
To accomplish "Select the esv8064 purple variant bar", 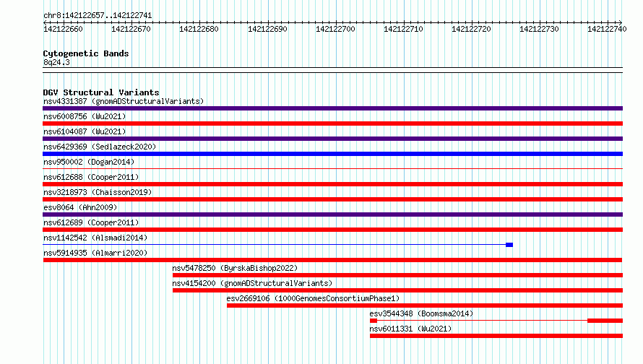I will 332,214.
